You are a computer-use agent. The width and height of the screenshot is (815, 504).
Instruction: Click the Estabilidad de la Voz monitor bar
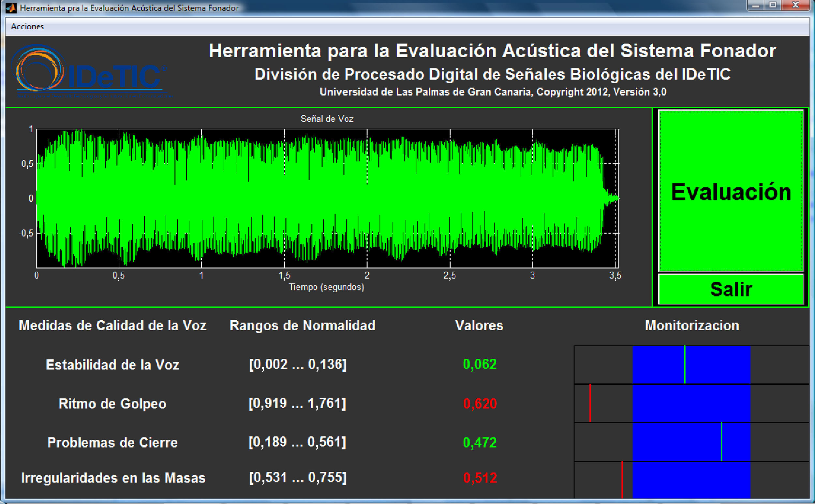tap(691, 365)
